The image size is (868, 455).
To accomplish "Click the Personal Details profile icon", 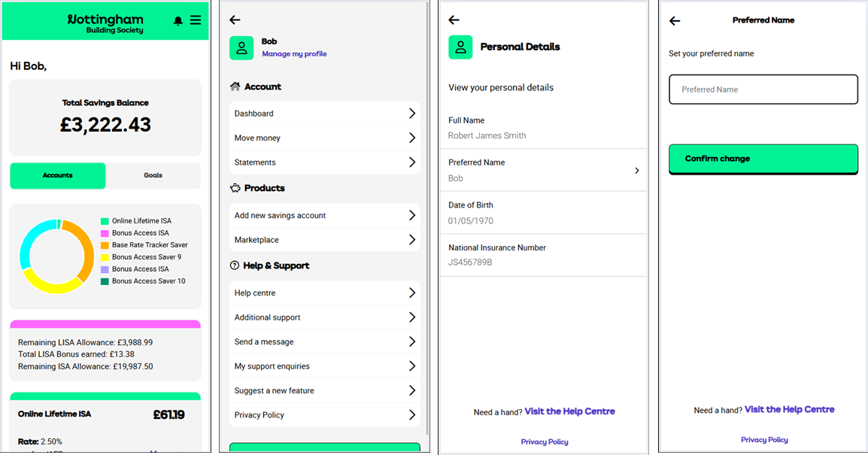I will (460, 46).
